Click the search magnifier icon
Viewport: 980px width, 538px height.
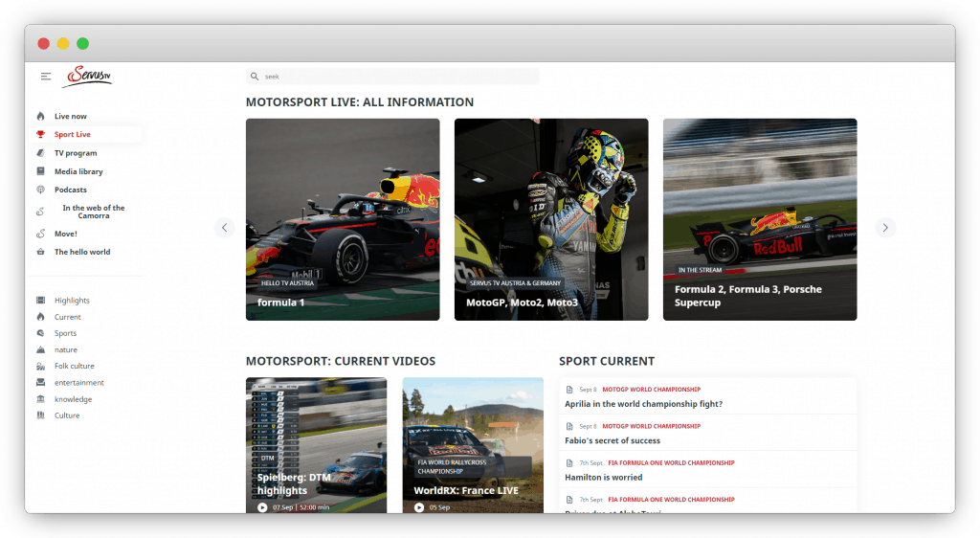(x=255, y=77)
